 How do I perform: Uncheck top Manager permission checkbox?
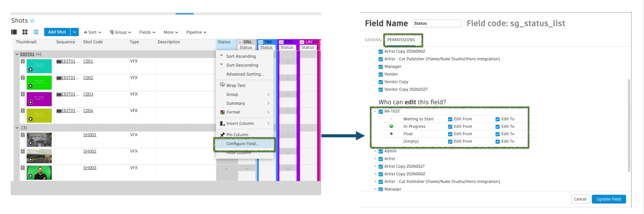381,67
